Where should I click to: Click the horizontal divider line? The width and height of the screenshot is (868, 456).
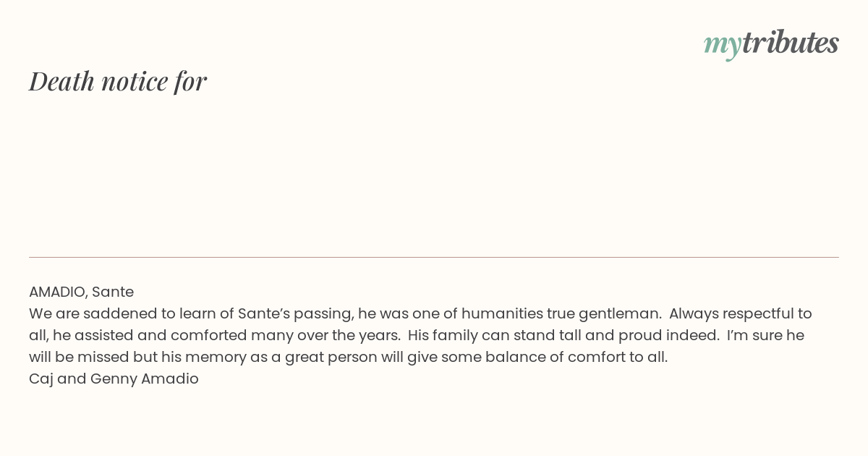[x=434, y=257]
